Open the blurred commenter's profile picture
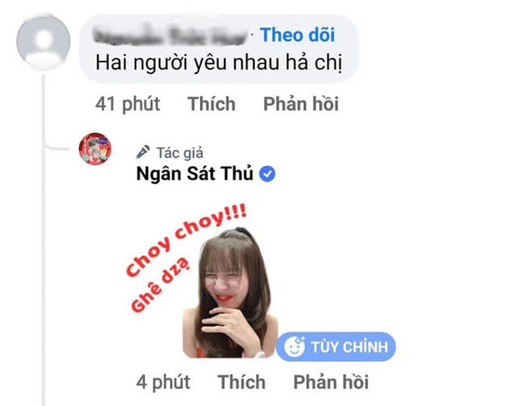532x406 pixels. (44, 42)
